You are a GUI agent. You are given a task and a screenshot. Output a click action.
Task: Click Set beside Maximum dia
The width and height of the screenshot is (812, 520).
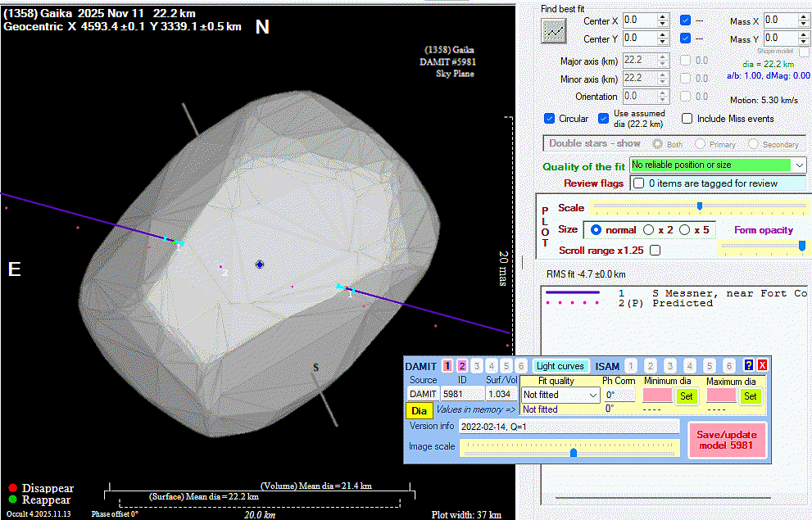(749, 396)
